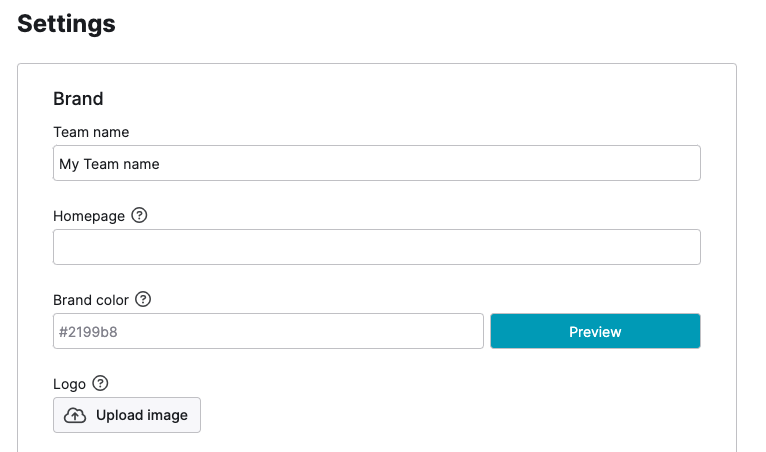Click the "Upload image" text label
The width and height of the screenshot is (766, 452).
(x=142, y=415)
